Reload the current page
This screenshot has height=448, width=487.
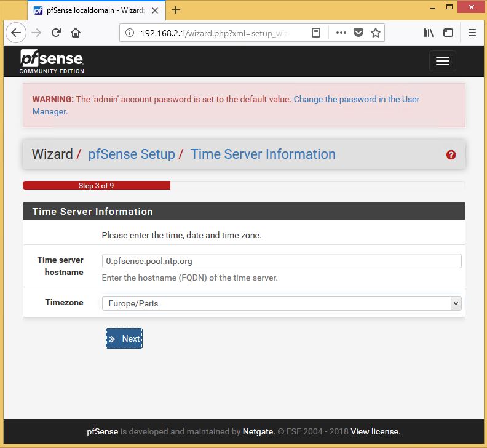tap(56, 33)
